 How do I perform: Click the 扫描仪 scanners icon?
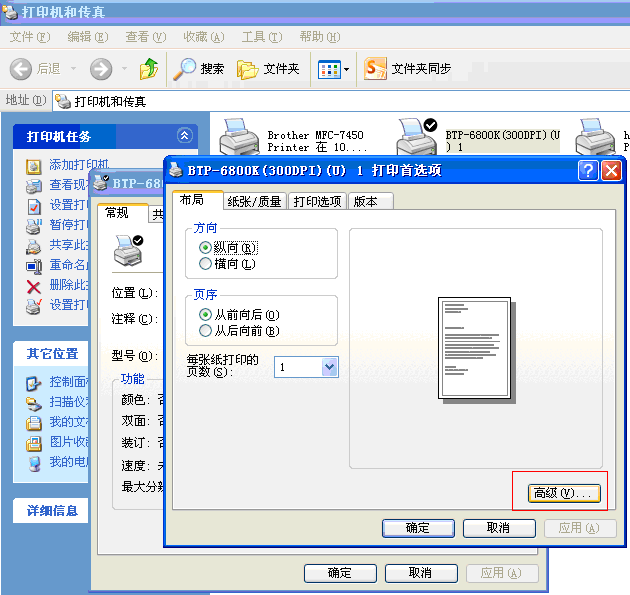34,403
